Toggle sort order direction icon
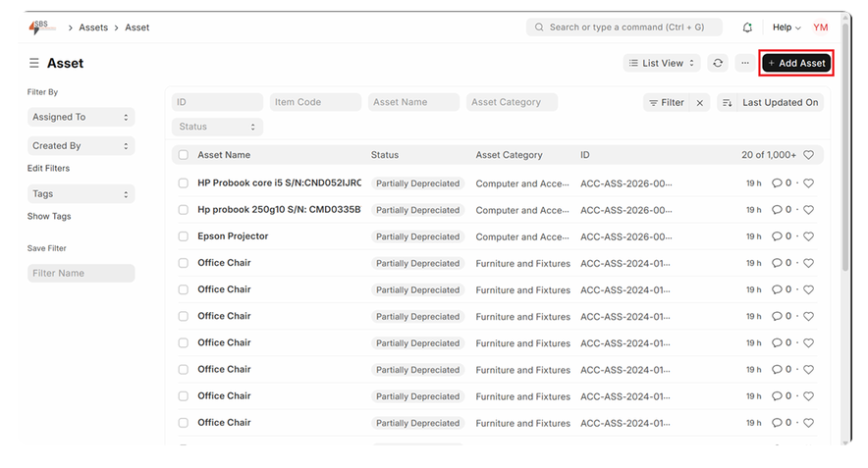This screenshot has height=468, width=868. pyautogui.click(x=727, y=102)
